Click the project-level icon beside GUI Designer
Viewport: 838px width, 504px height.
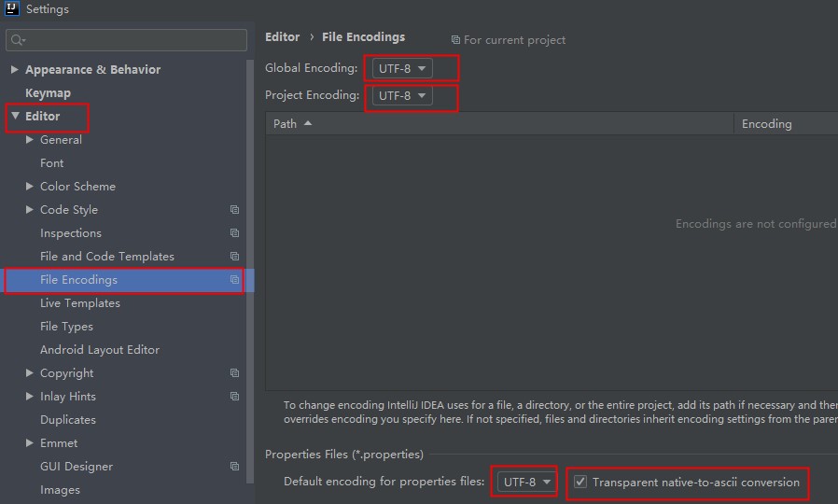tap(234, 467)
